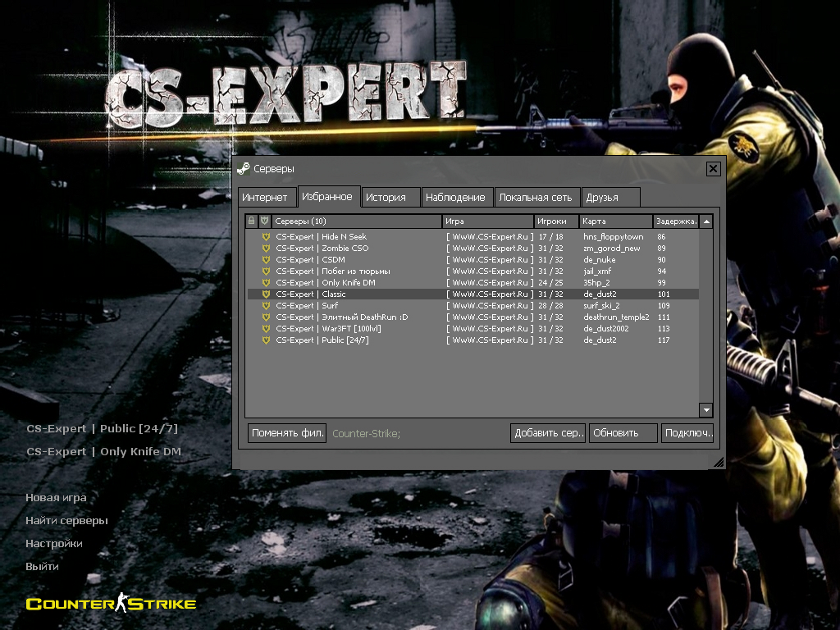This screenshot has width=840, height=630.
Task: Select the Избранное tab
Action: pos(327,196)
